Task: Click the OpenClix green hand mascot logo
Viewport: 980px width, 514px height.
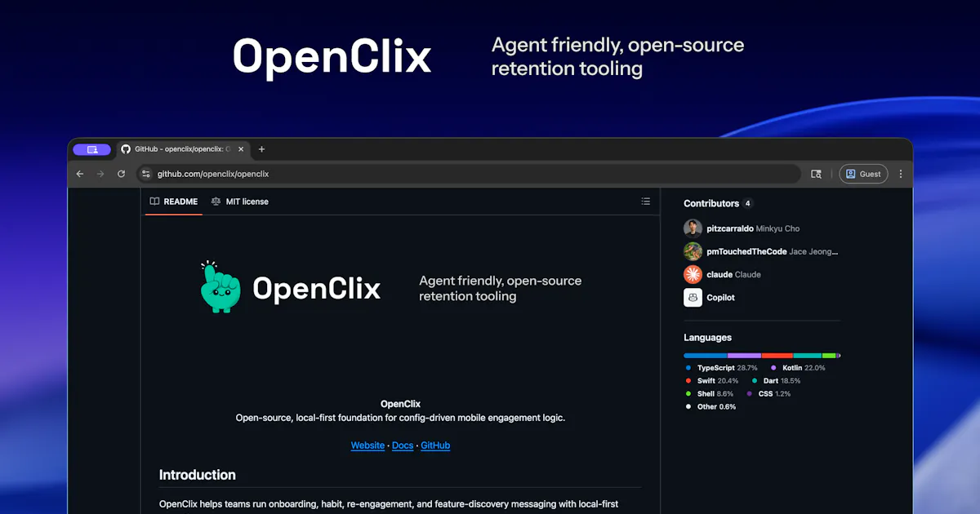Action: coord(220,287)
